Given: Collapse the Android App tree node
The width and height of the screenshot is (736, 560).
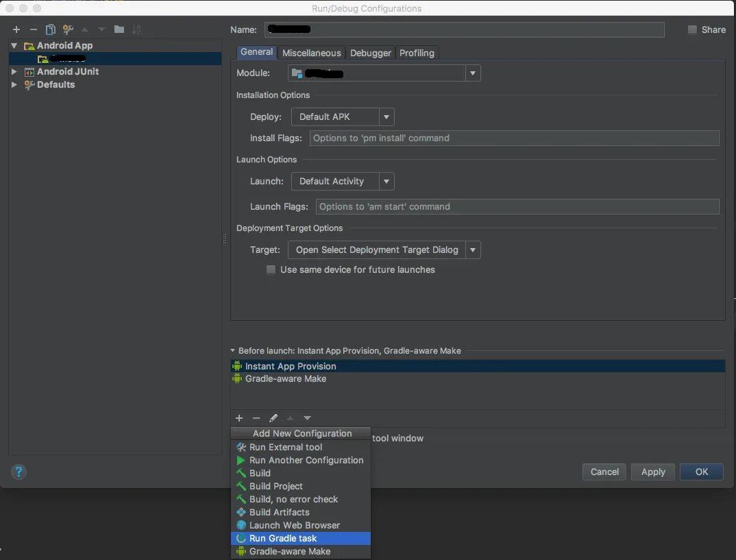Looking at the screenshot, I should click(x=14, y=45).
